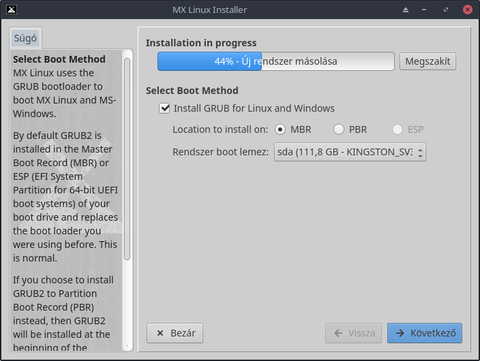Go back with the Vissza button
The height and width of the screenshot is (361, 480).
353,333
